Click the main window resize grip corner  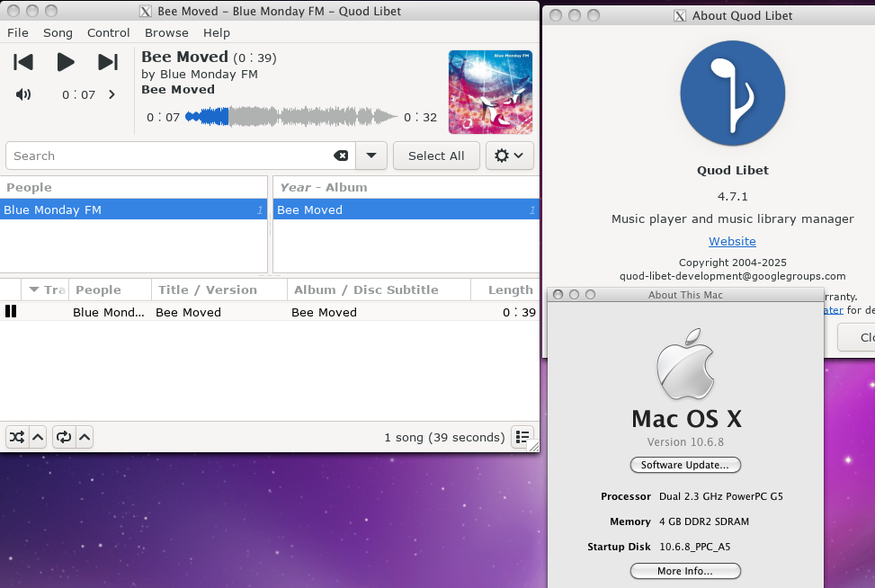coord(534,446)
